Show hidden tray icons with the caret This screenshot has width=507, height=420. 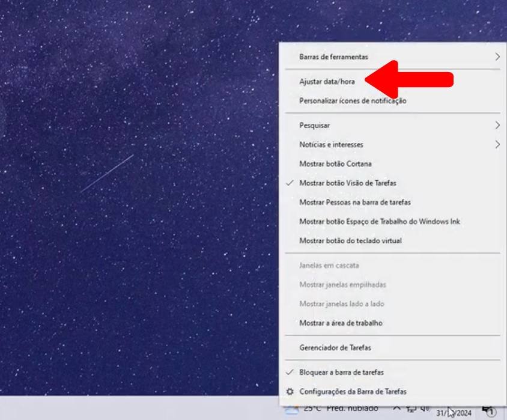click(397, 409)
